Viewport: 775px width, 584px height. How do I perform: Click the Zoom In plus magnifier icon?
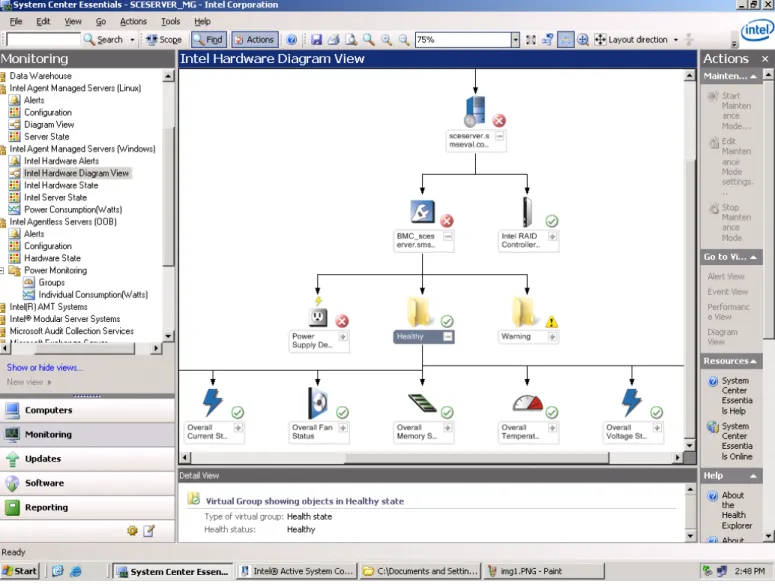386,40
